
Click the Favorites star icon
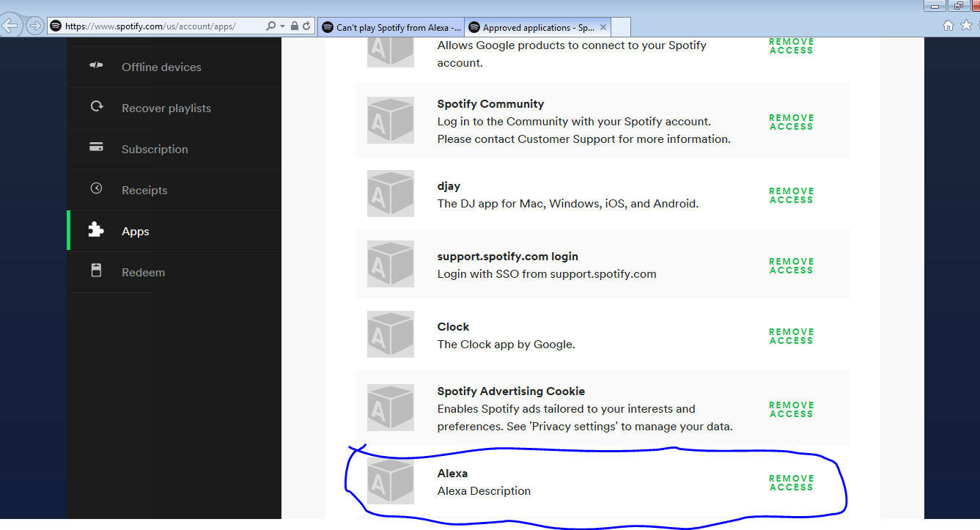(x=966, y=26)
